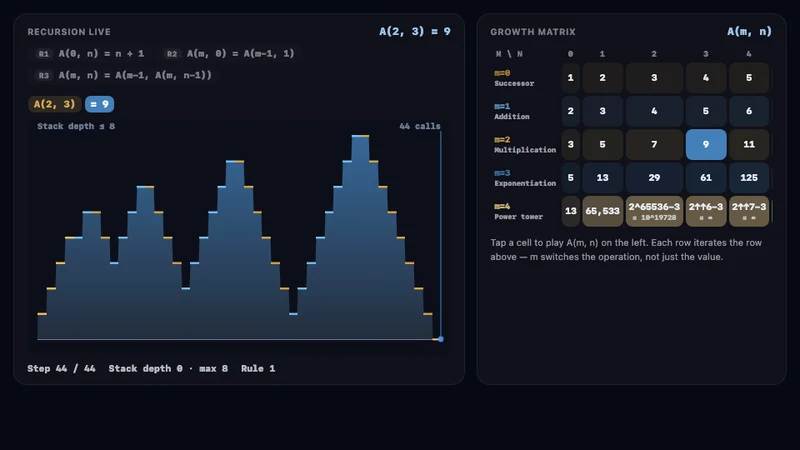The width and height of the screenshot is (800, 450).
Task: Tap the Successor row cell showing 2
Action: 603,78
